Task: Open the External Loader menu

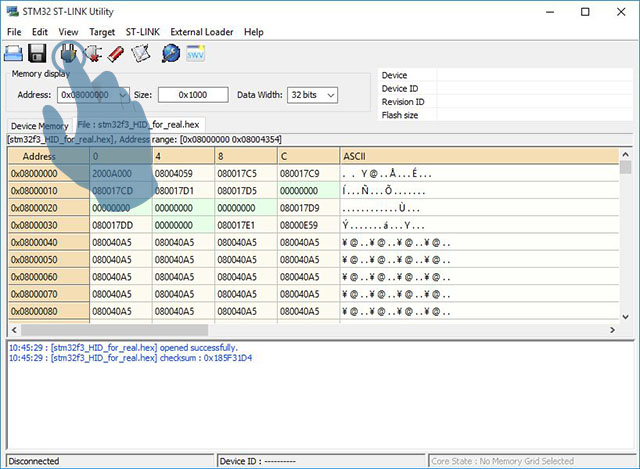Action: [x=202, y=32]
